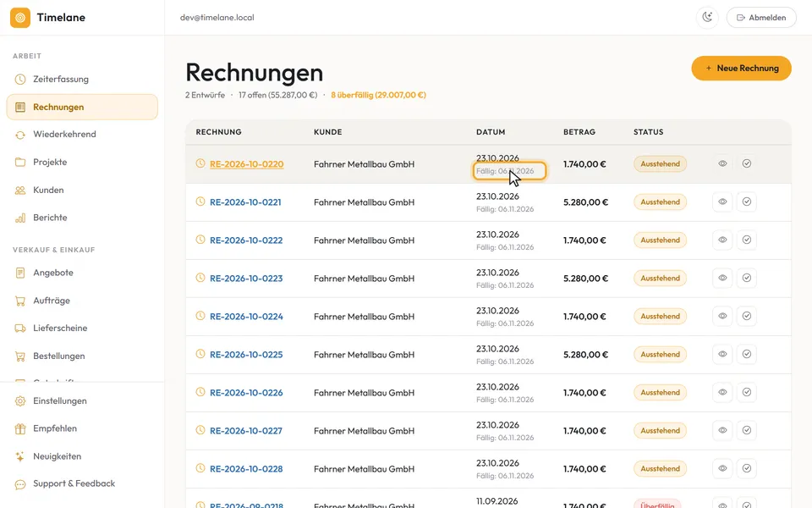Mark RE-2026-10-0223 paid with checkmark icon
Image resolution: width=812 pixels, height=508 pixels.
(x=747, y=278)
